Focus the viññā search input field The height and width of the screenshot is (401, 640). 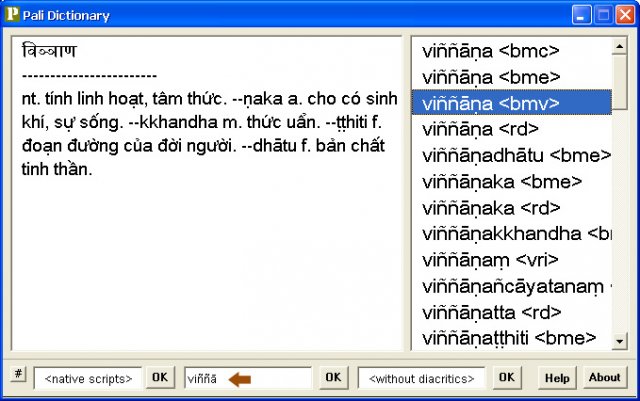coord(249,379)
